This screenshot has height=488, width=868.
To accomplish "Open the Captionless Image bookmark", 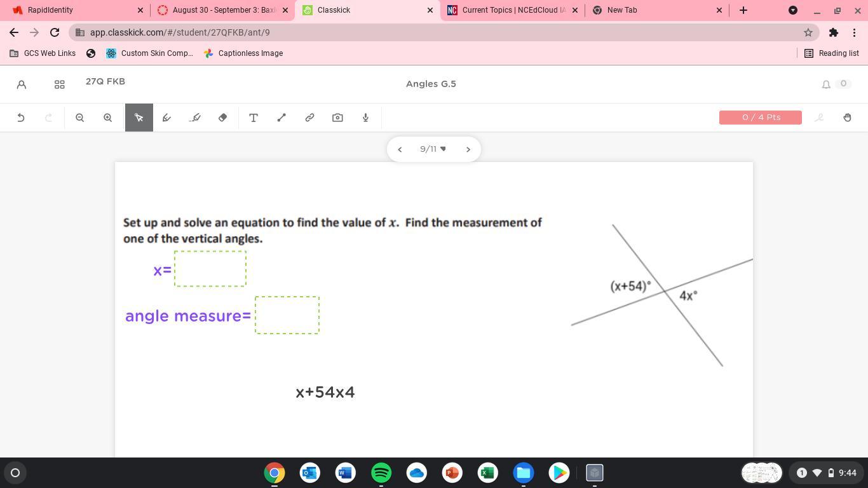I will pos(243,53).
